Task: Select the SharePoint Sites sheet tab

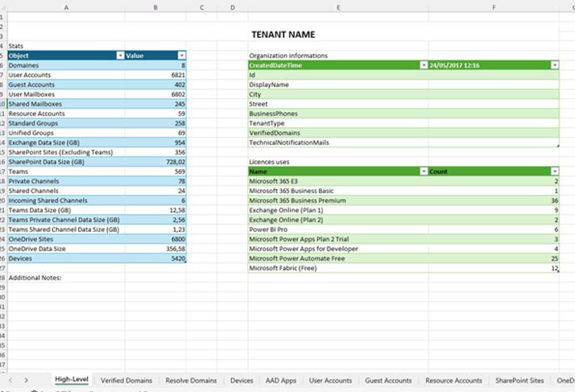Action: (x=519, y=381)
